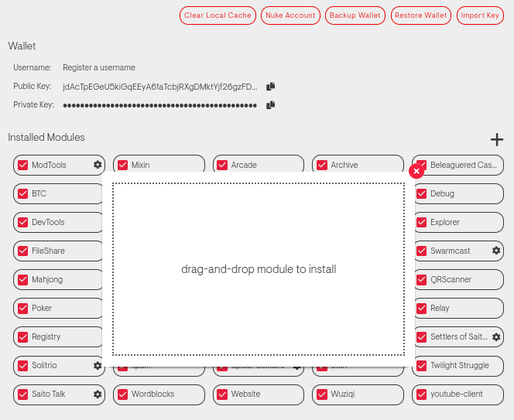
Task: Close the drag-and-drop install overlay
Action: point(416,171)
